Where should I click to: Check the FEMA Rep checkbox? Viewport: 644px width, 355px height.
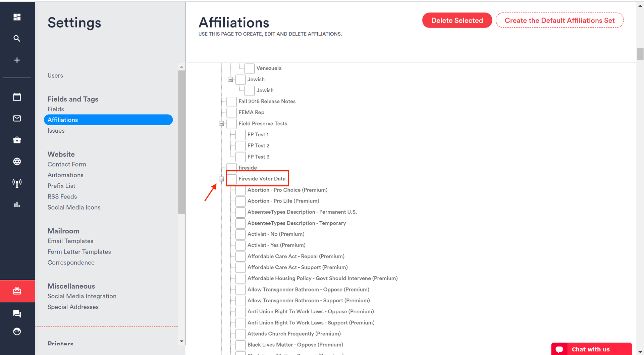(x=231, y=113)
